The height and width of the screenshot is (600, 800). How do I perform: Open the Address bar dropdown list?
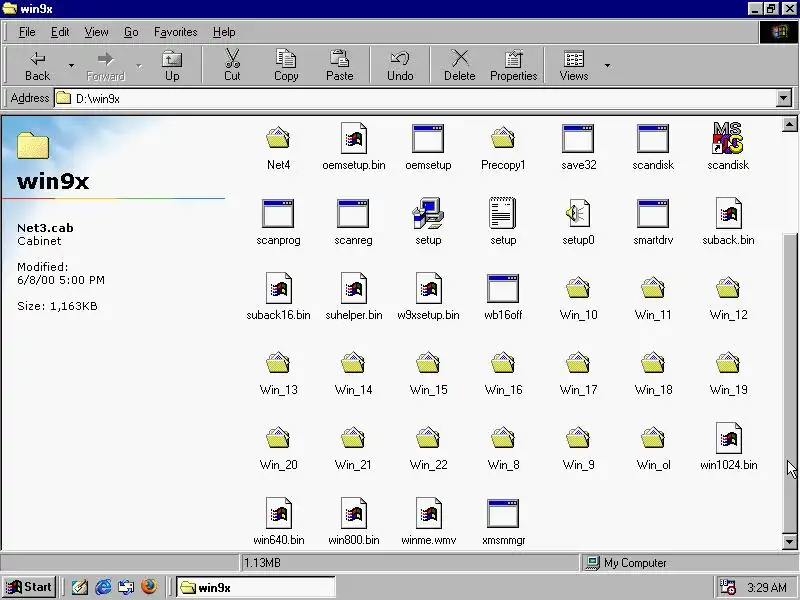point(784,98)
